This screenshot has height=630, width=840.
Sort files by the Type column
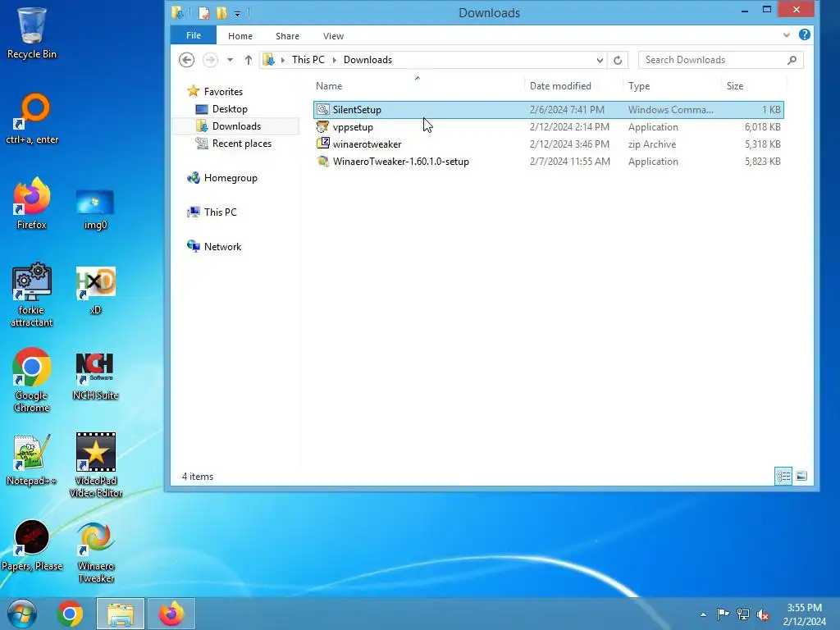point(673,85)
